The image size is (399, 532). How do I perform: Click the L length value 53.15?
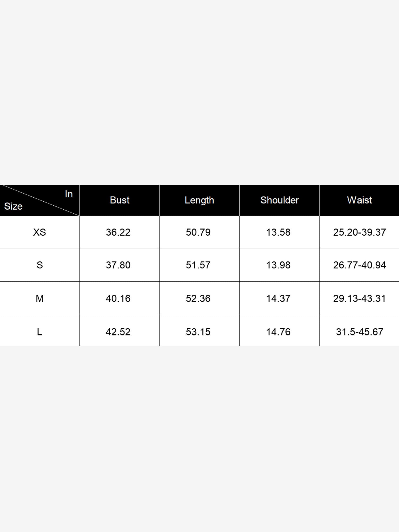tap(198, 332)
